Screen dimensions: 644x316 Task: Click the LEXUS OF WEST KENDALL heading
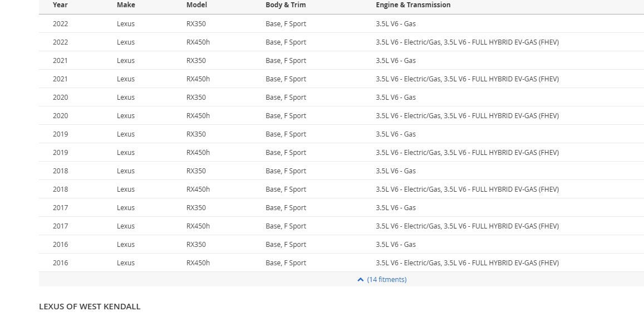90,307
